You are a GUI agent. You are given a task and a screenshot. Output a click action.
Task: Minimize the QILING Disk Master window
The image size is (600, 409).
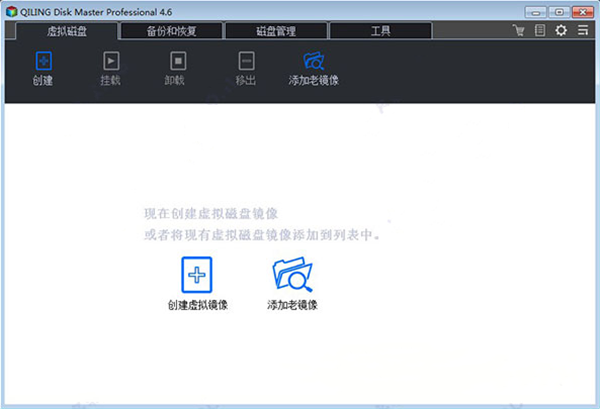coord(536,12)
